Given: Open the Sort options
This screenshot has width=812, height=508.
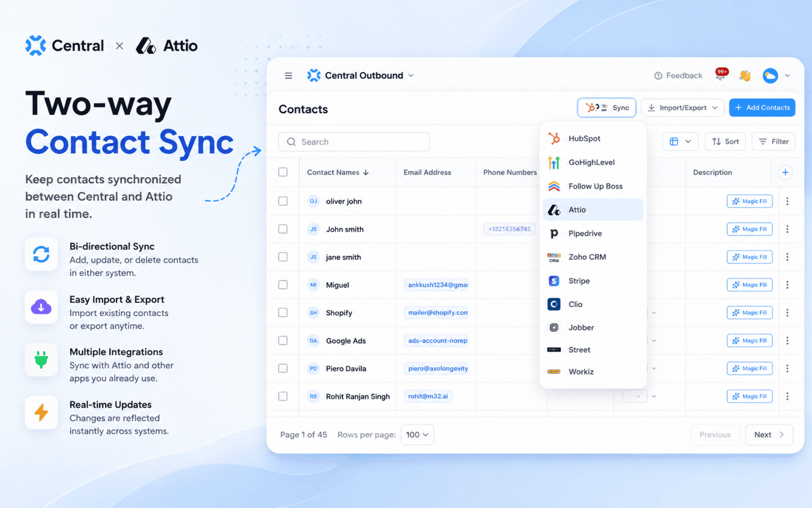Looking at the screenshot, I should coord(725,142).
